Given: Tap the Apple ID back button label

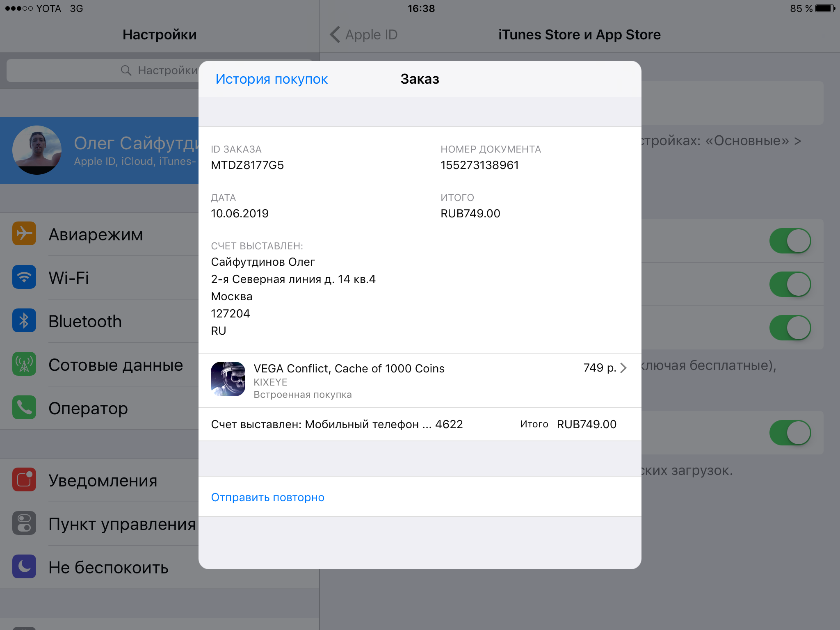Looking at the screenshot, I should (x=371, y=35).
